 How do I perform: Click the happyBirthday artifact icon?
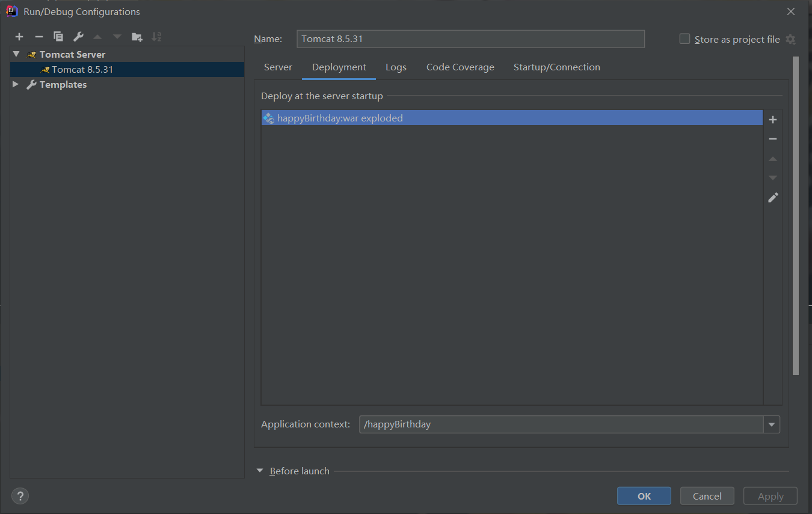coord(269,118)
